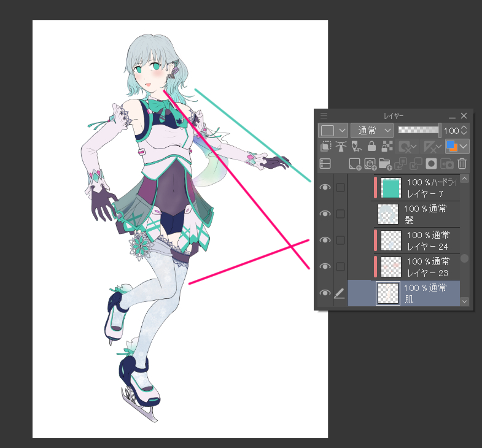Check the box beside レイヤー 7

(x=340, y=187)
